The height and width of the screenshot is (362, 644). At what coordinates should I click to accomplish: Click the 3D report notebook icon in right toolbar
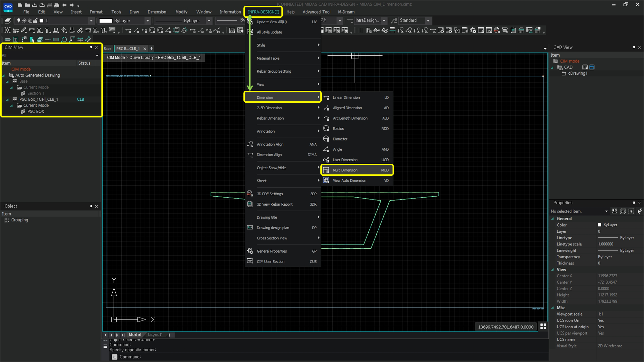pyautogui.click(x=513, y=30)
